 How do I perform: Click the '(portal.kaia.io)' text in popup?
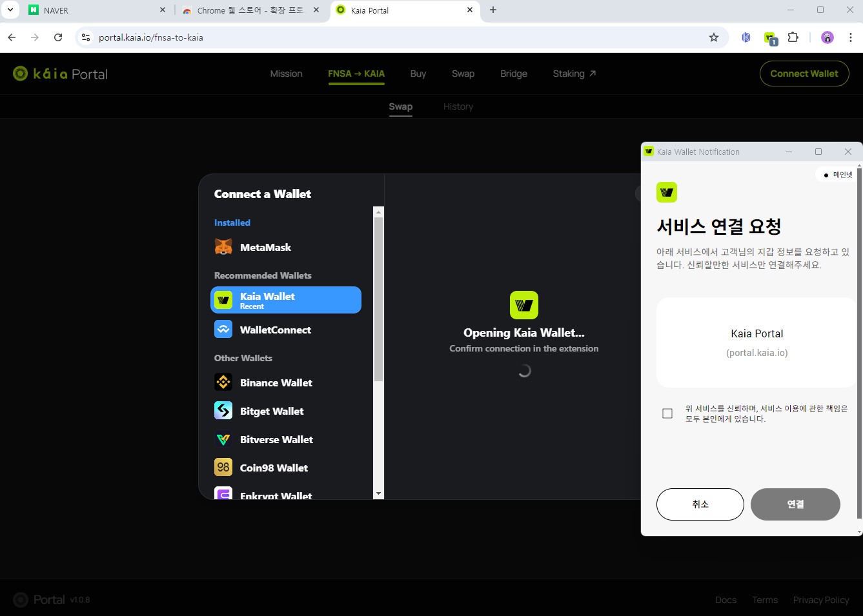pos(757,353)
